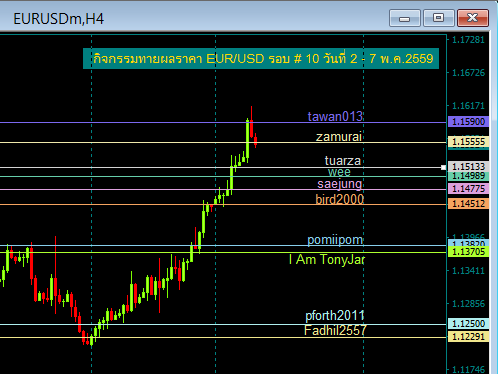Click the 1.12500 light blue price tag
Viewport: 498px width, 374px height.
468,323
